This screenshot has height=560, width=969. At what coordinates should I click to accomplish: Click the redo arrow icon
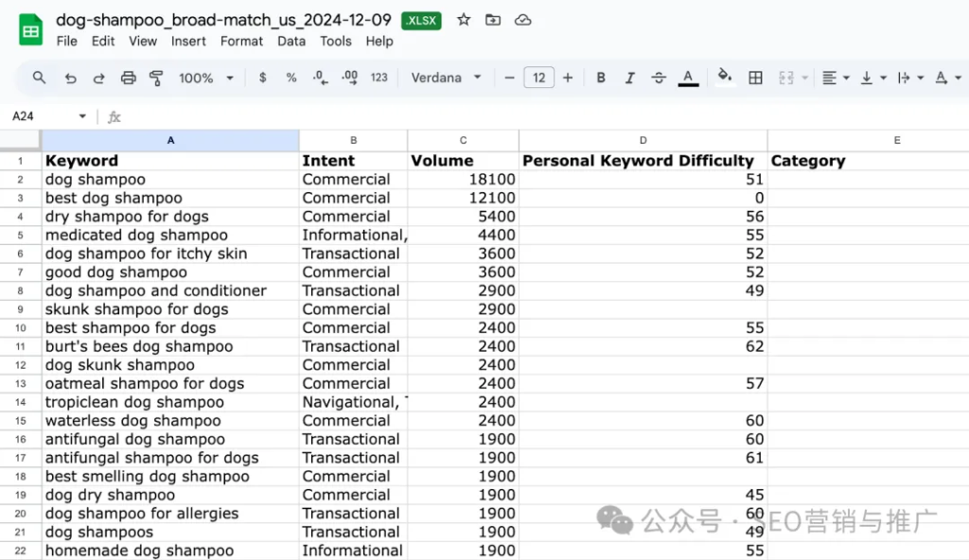pyautogui.click(x=98, y=78)
